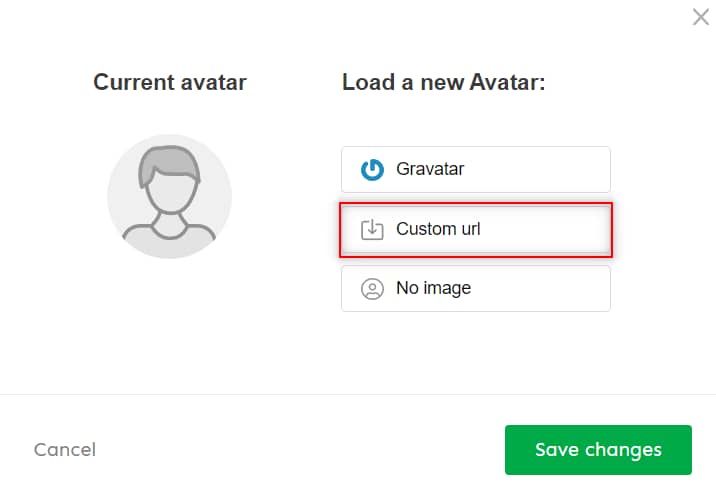Image resolution: width=716 pixels, height=493 pixels.
Task: Close the avatar dialog with the X
Action: click(x=701, y=17)
